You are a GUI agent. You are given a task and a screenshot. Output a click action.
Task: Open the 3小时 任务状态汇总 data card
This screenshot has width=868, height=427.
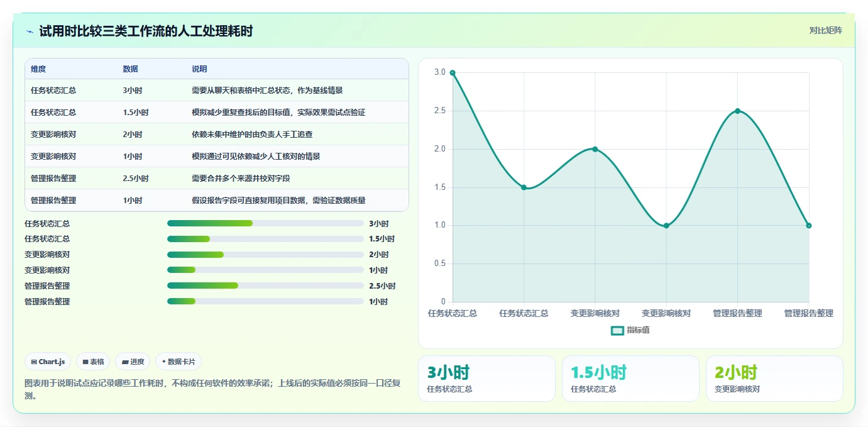click(x=486, y=379)
